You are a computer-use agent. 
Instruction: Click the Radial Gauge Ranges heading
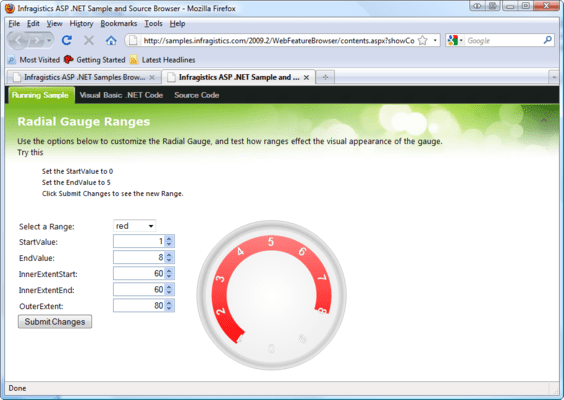(x=83, y=122)
